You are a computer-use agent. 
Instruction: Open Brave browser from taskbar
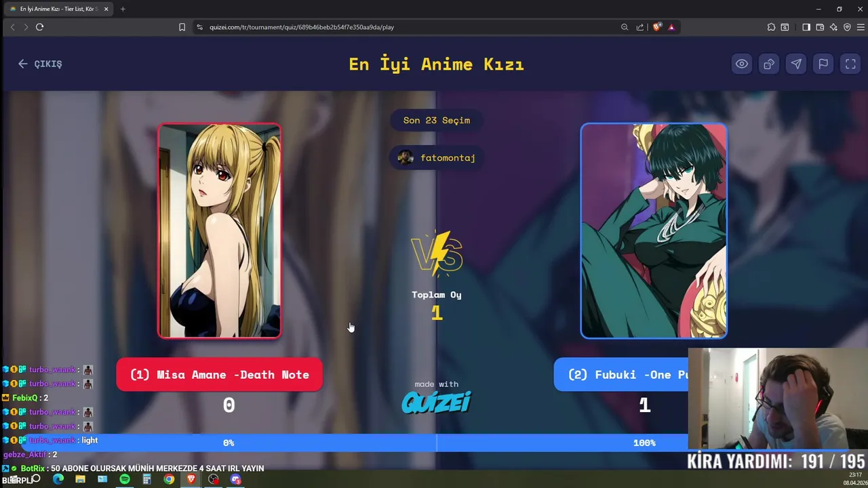coord(191,479)
